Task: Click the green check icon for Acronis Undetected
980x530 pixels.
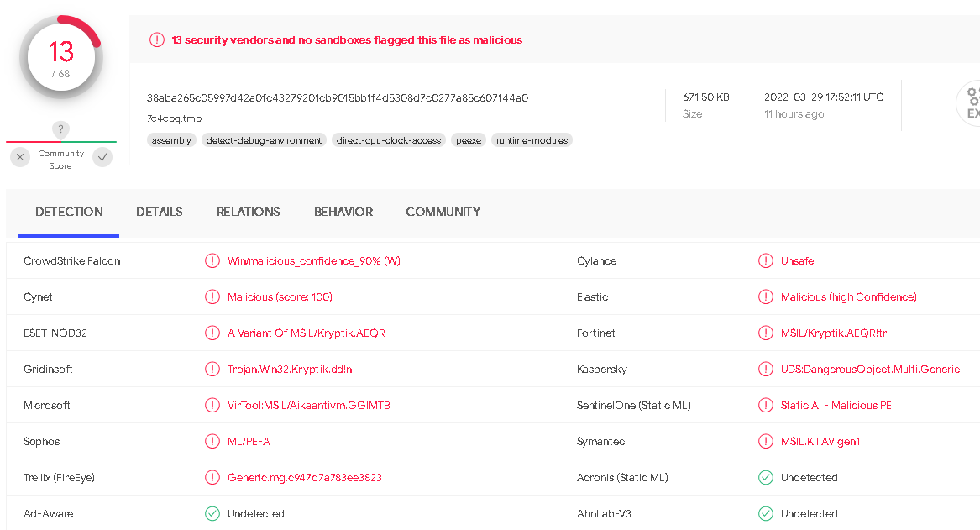Action: [x=766, y=477]
